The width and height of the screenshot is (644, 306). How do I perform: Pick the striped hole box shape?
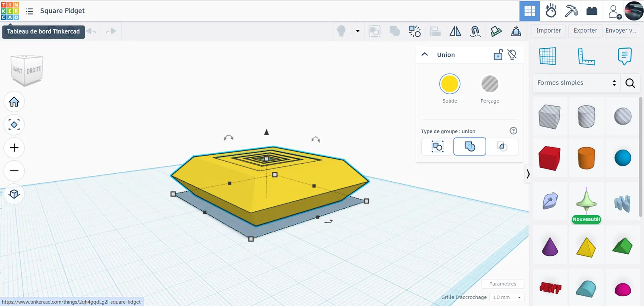(549, 117)
